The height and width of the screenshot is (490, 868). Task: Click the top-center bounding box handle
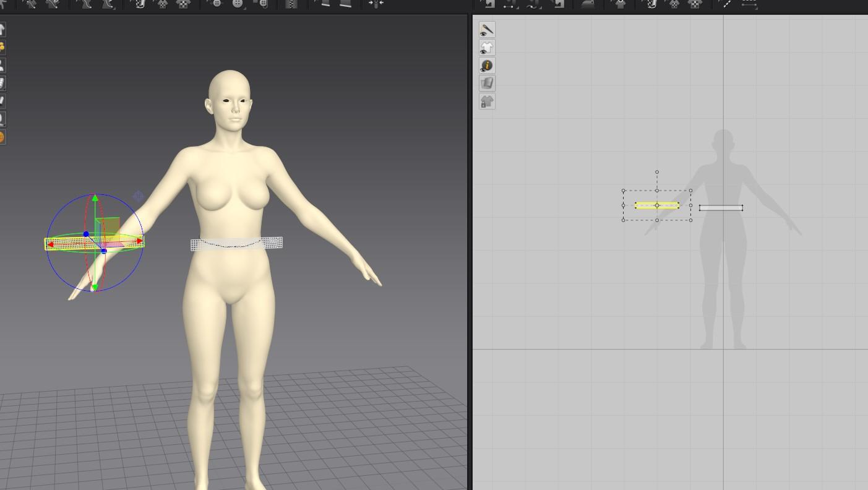657,191
